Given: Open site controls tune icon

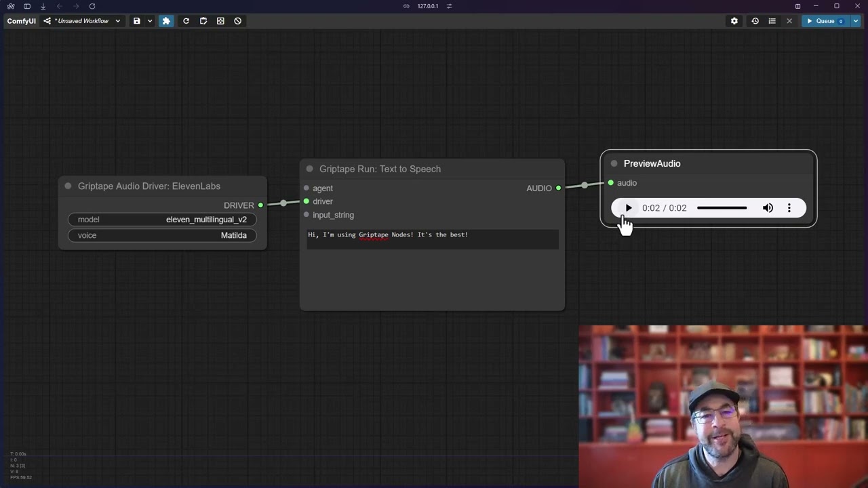Looking at the screenshot, I should (x=449, y=6).
